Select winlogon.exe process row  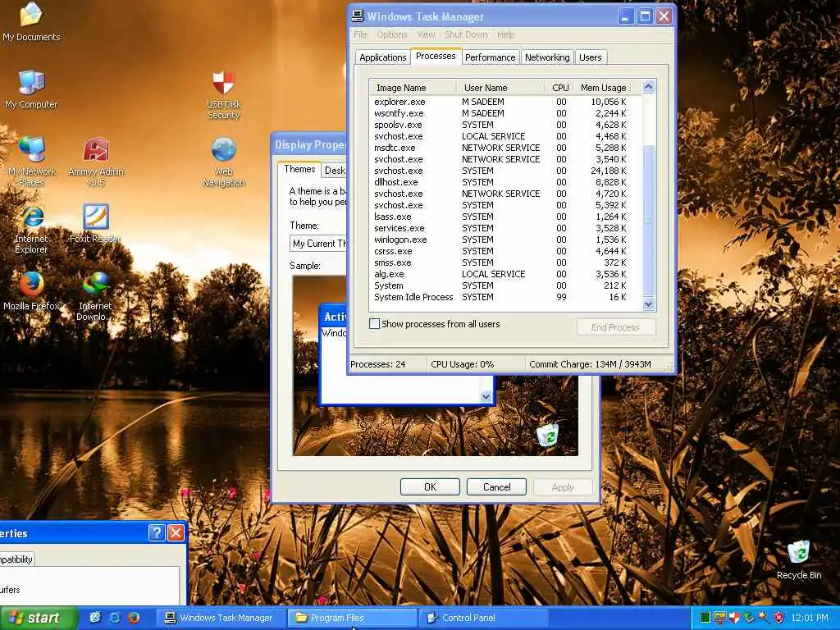tap(500, 240)
